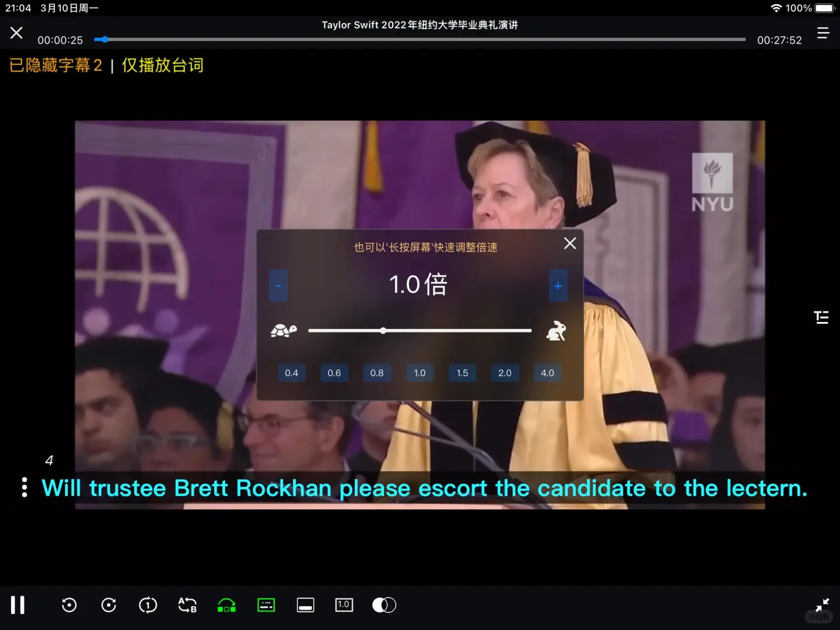Open A-B loop playback icon
The image size is (840, 630).
coord(187,605)
